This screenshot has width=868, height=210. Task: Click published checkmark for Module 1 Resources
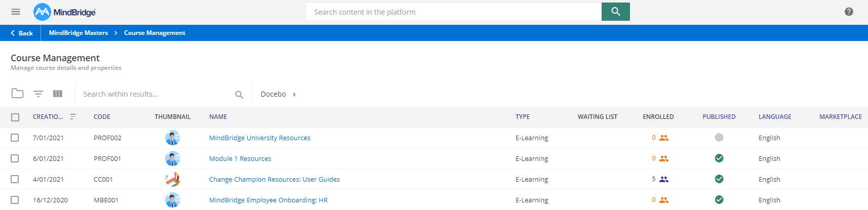click(719, 158)
